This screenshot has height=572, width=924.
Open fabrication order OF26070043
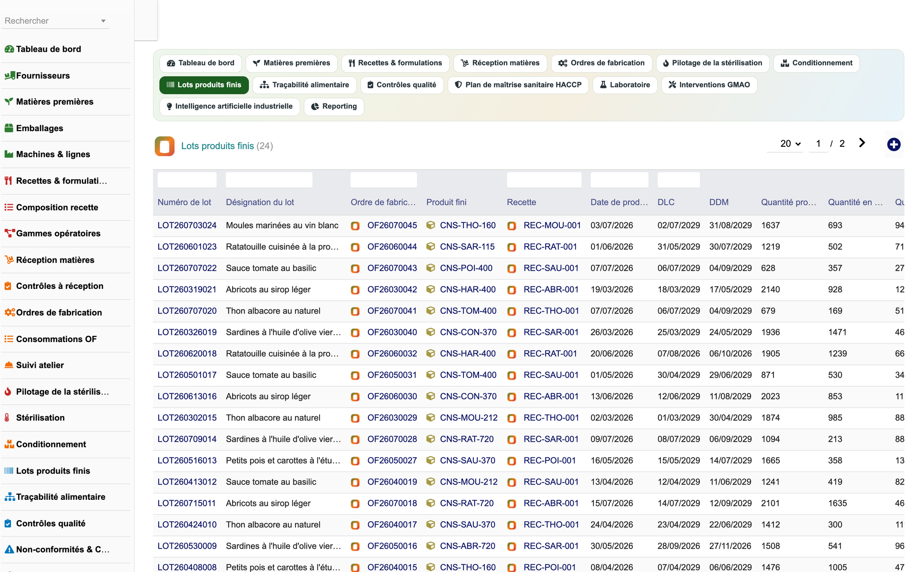click(392, 268)
